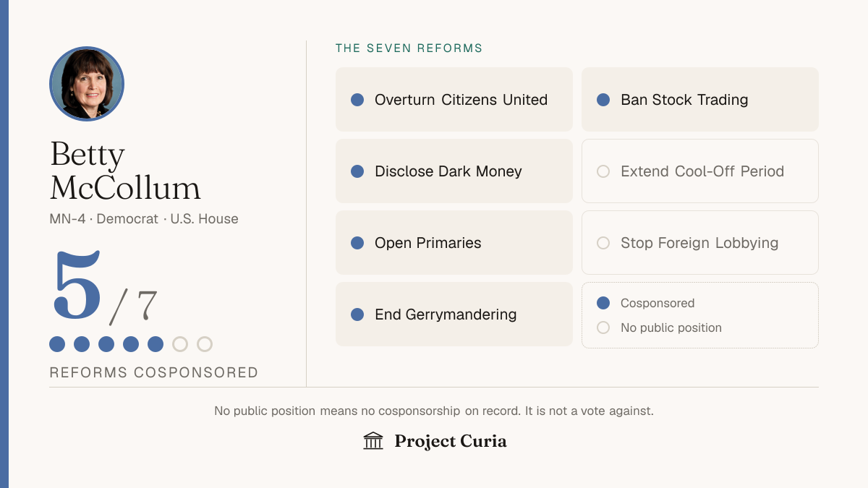Click Betty McCollum's portrait photo
Viewport: 868px width, 488px height.
click(87, 84)
